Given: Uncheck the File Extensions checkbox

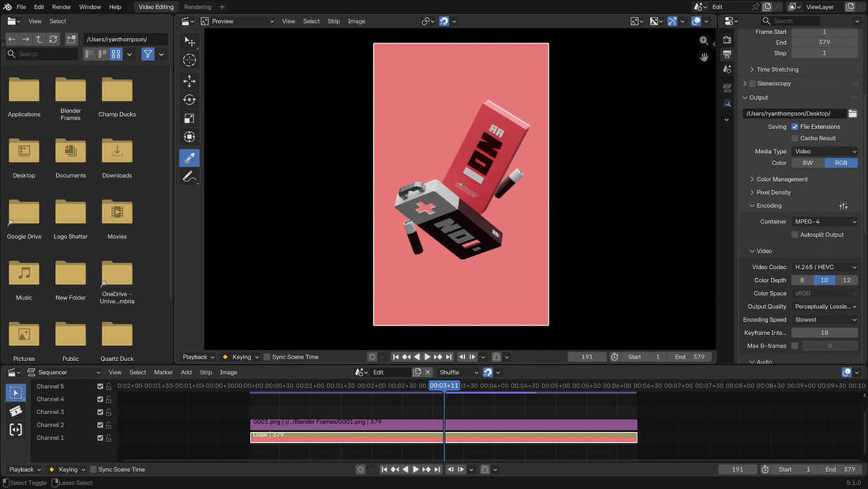Looking at the screenshot, I should click(x=795, y=127).
